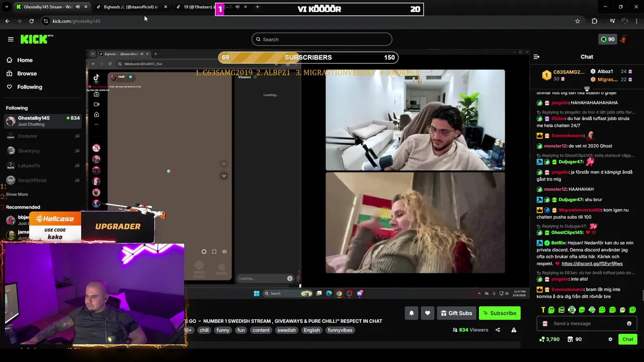Open a new browser tab
The width and height of the screenshot is (644, 362).
pos(258,7)
